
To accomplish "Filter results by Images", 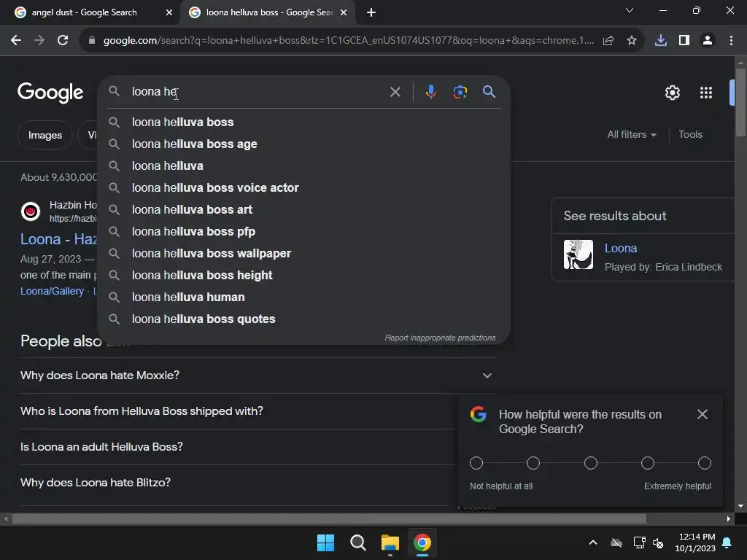I will pyautogui.click(x=44, y=135).
